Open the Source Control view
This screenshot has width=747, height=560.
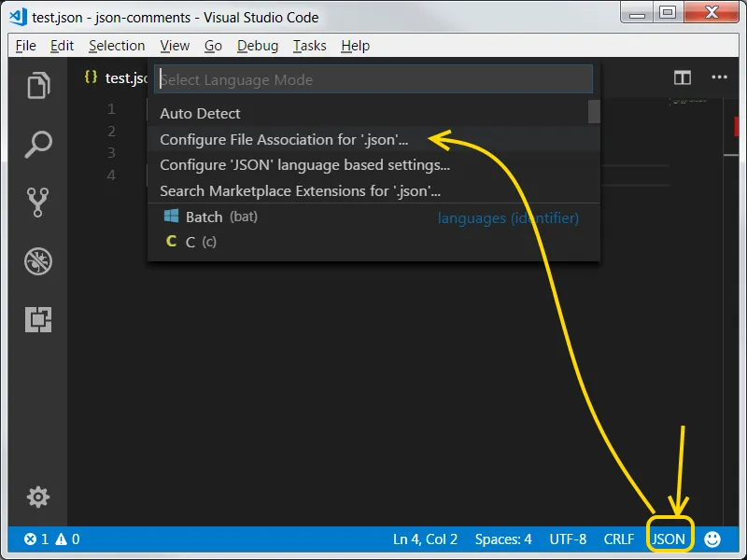click(x=37, y=203)
